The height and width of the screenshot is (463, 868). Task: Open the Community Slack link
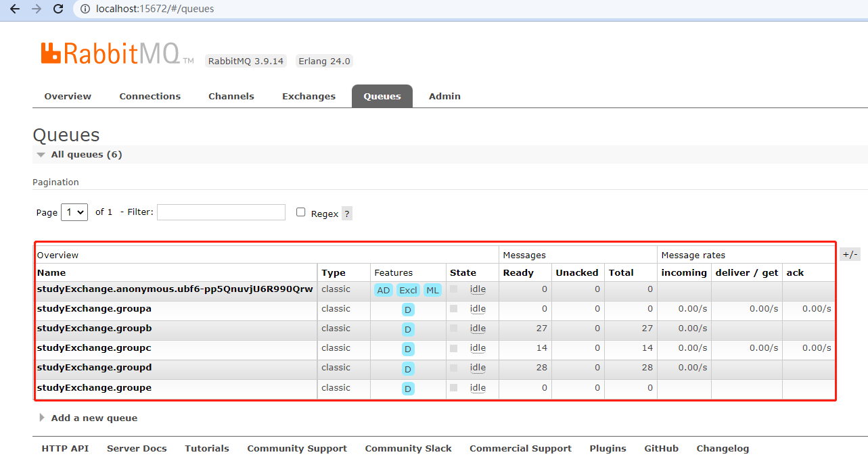click(x=409, y=449)
